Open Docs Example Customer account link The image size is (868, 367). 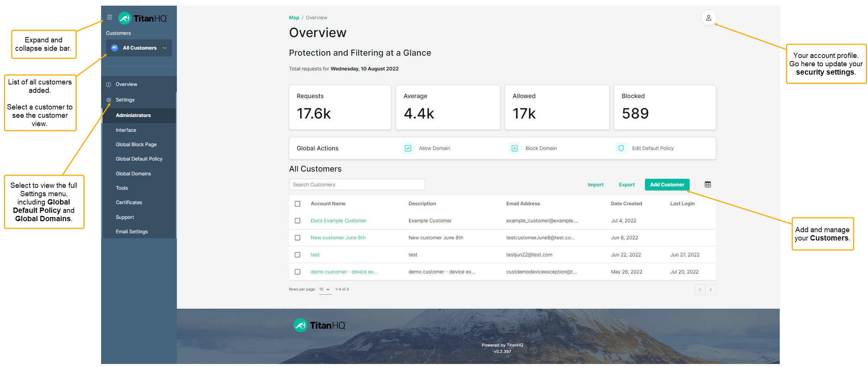[339, 221]
